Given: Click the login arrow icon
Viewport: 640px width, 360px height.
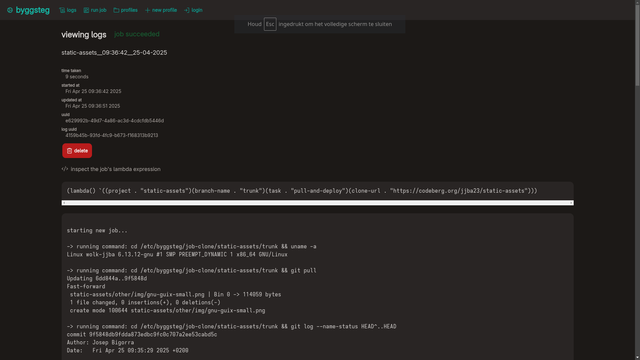Looking at the screenshot, I should point(187,10).
